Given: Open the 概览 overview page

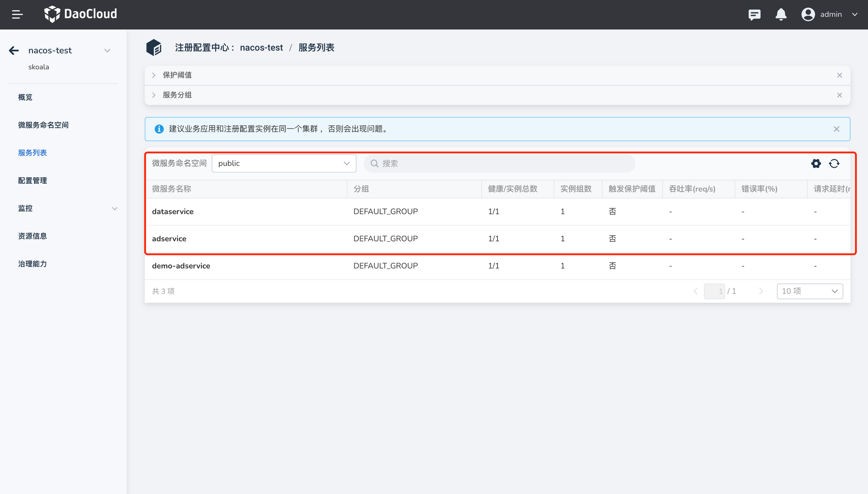Looking at the screenshot, I should point(25,97).
